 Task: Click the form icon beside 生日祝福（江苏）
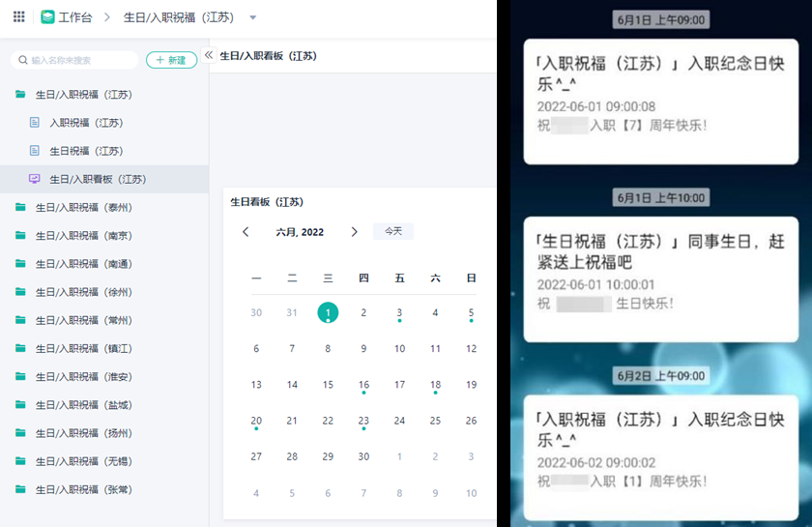(34, 151)
